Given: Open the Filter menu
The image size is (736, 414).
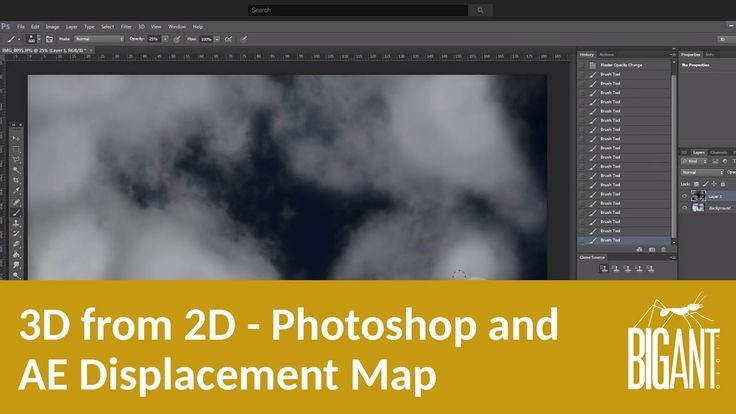Looking at the screenshot, I should pos(126,27).
